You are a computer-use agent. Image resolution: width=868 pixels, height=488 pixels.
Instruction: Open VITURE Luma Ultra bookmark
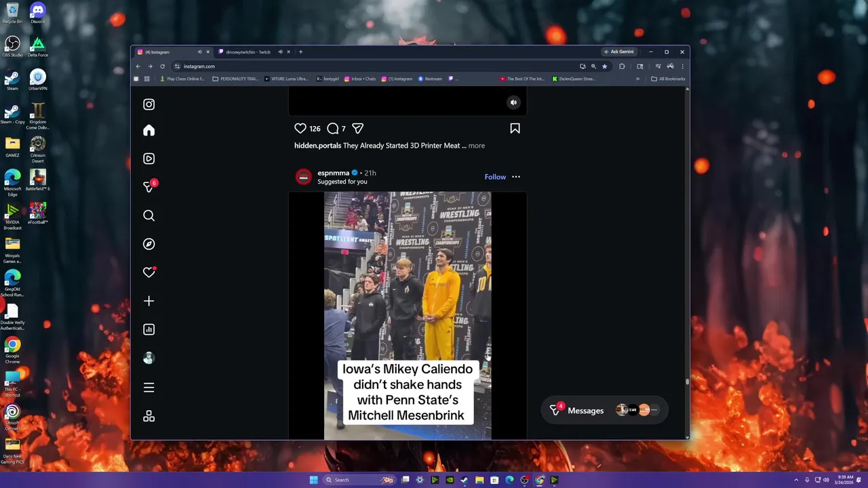[x=286, y=79]
